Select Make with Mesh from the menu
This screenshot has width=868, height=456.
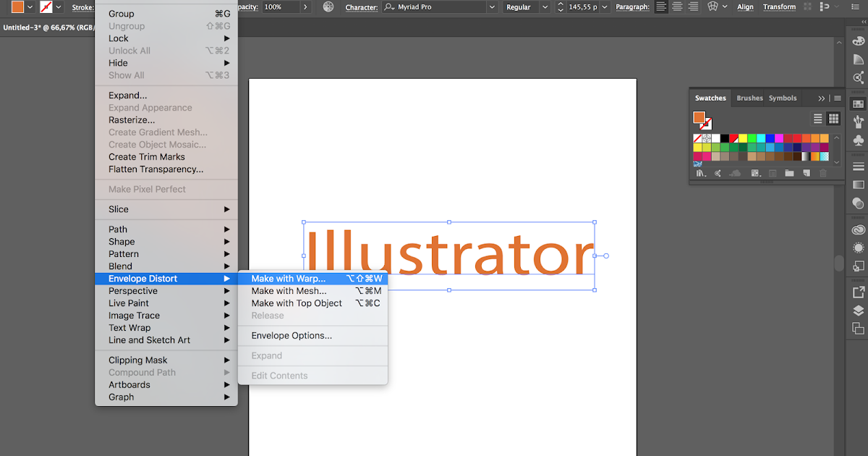point(289,290)
